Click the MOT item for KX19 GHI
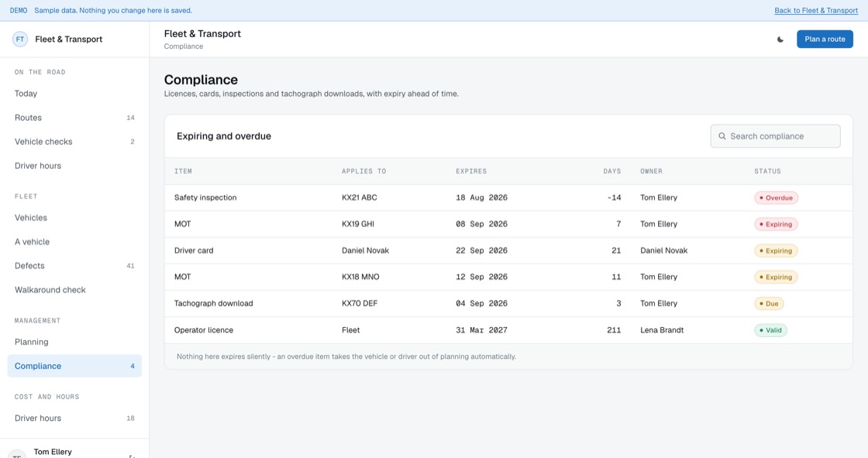The height and width of the screenshot is (458, 868). pyautogui.click(x=183, y=224)
